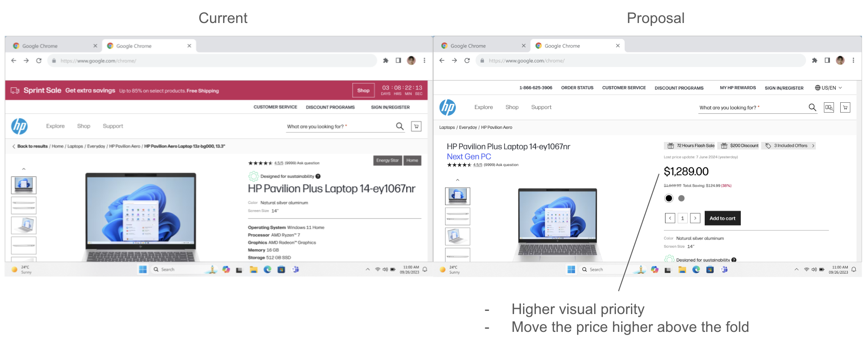Decrease quantity with the left arrow stepper
Viewport: 868px width, 341px height.
pyautogui.click(x=670, y=218)
